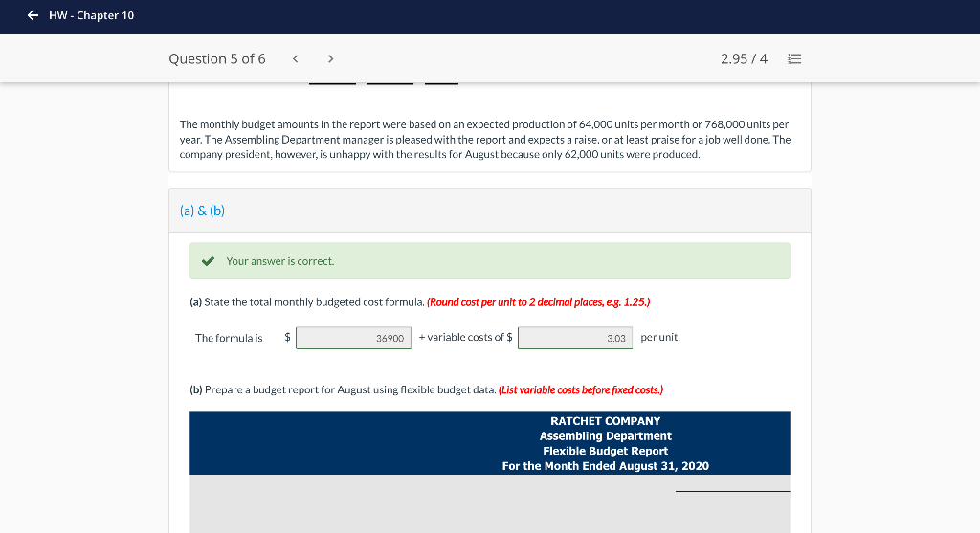This screenshot has height=533, width=980.
Task: Click the HW - Chapter 10 title
Action: 91,15
